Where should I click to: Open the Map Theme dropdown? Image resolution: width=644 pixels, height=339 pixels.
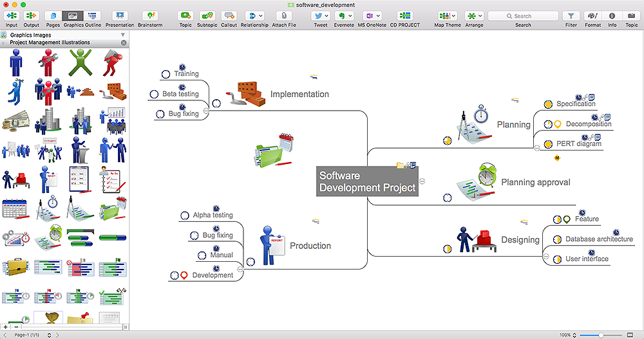447,15
